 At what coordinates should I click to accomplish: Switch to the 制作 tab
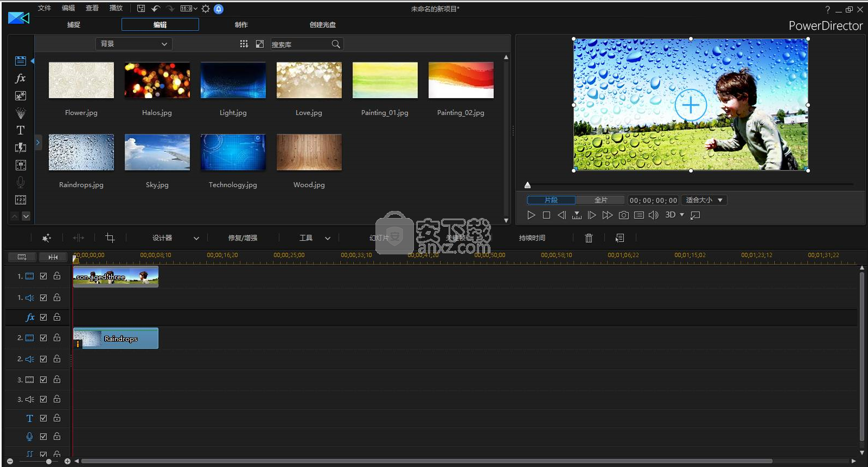pyautogui.click(x=241, y=25)
